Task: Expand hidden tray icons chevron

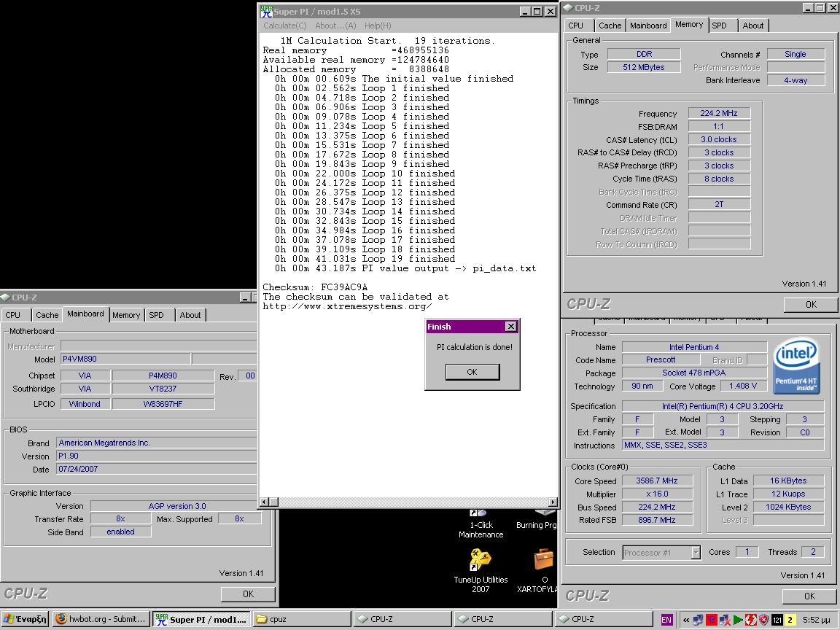Action: 685,620
